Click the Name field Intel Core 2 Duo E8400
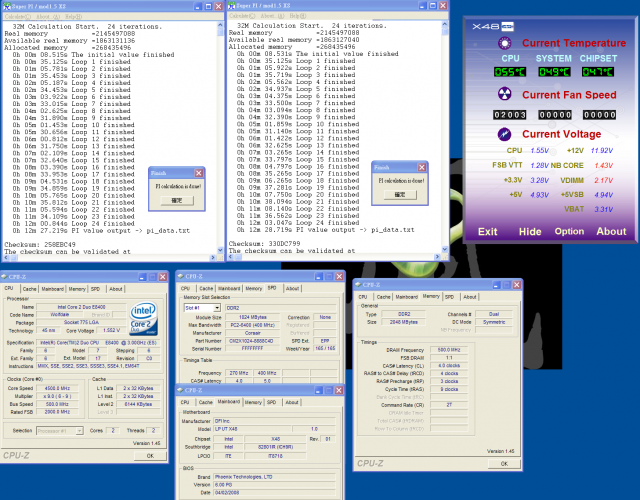This screenshot has height=500, width=640. 81,307
